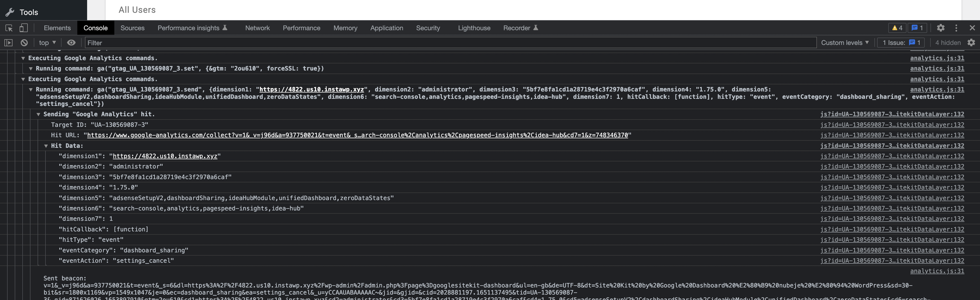This screenshot has width=980, height=300.
Task: Open the top frame context dropdown
Action: coord(46,42)
